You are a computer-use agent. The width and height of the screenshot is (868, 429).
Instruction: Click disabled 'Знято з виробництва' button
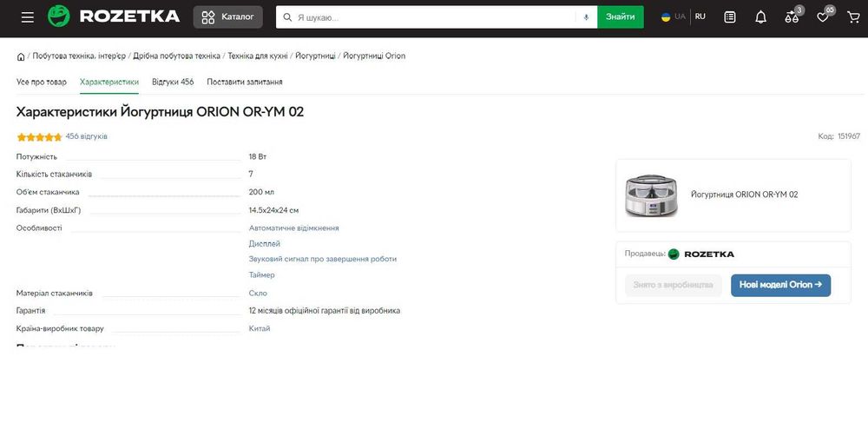674,285
